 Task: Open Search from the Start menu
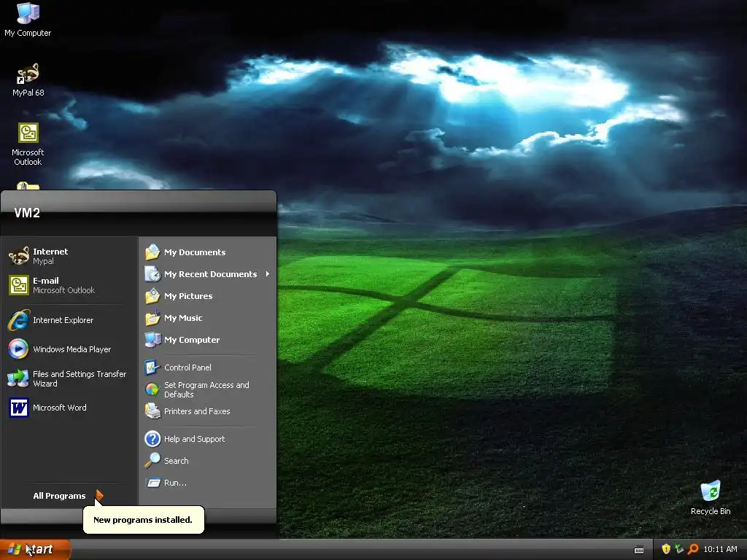tap(206, 461)
